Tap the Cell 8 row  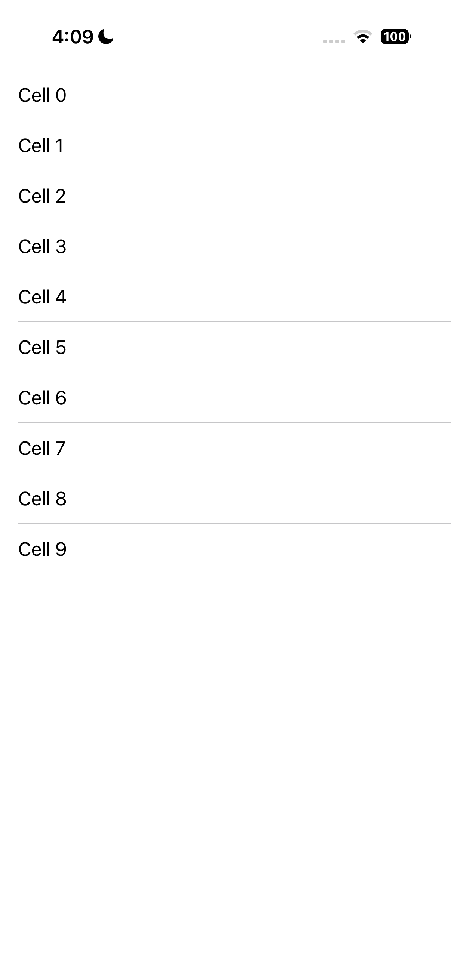coord(225,499)
